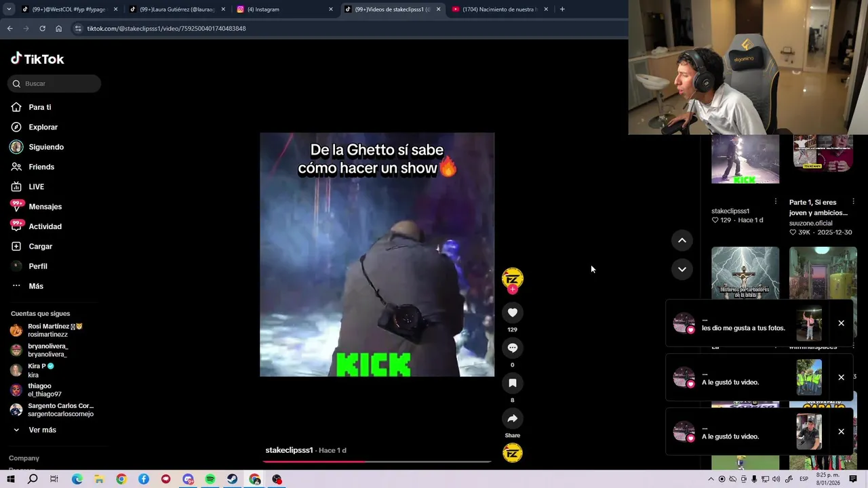Open the spinning sound disc icon

pos(512,453)
